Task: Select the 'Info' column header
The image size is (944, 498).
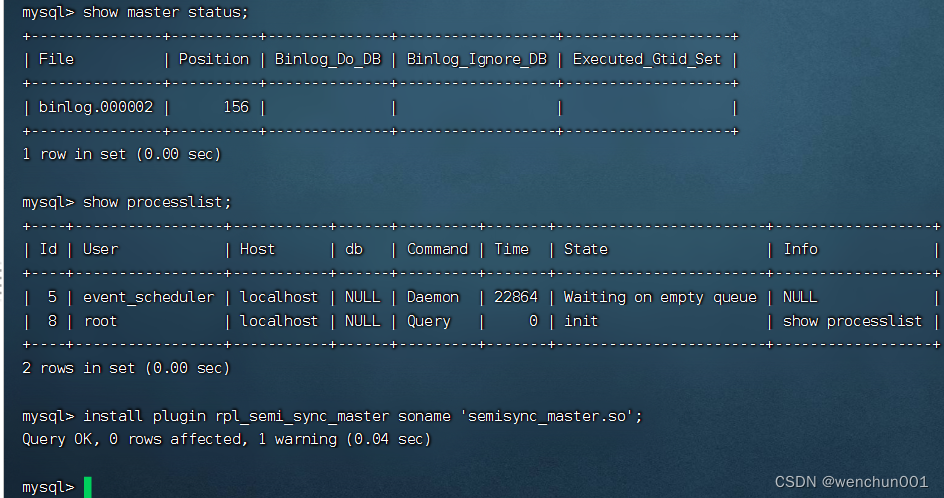Action: pos(800,249)
